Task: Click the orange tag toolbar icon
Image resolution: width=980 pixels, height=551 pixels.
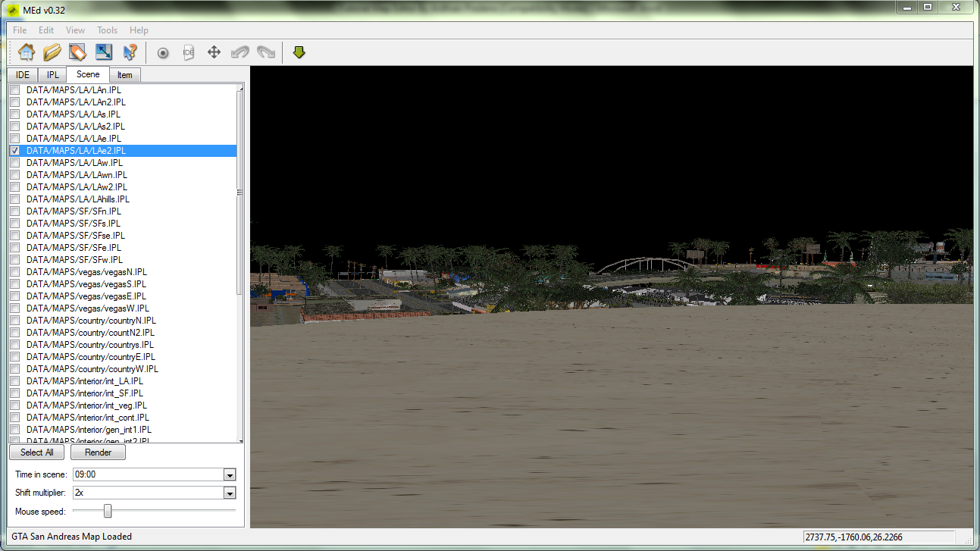Action: [x=78, y=52]
